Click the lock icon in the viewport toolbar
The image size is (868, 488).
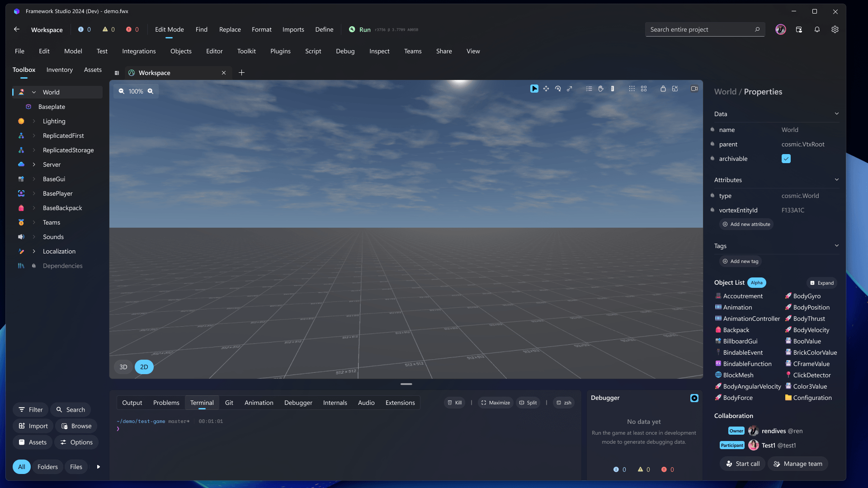pyautogui.click(x=663, y=89)
